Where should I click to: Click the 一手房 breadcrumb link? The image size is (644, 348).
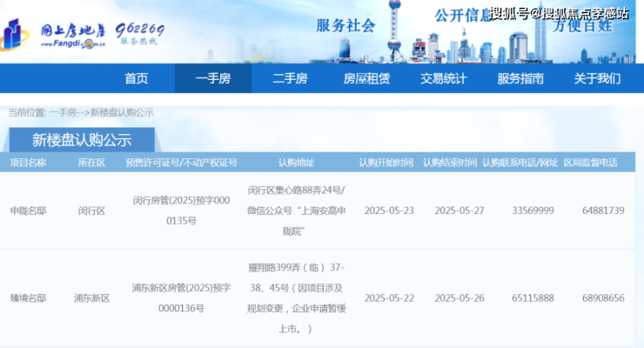point(64,112)
